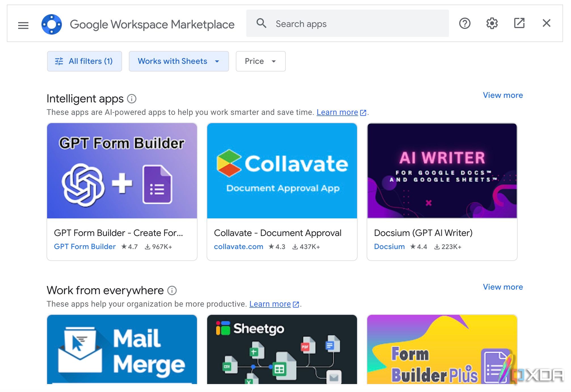
Task: Open the Mail Merge app thumbnail
Action: click(x=122, y=349)
